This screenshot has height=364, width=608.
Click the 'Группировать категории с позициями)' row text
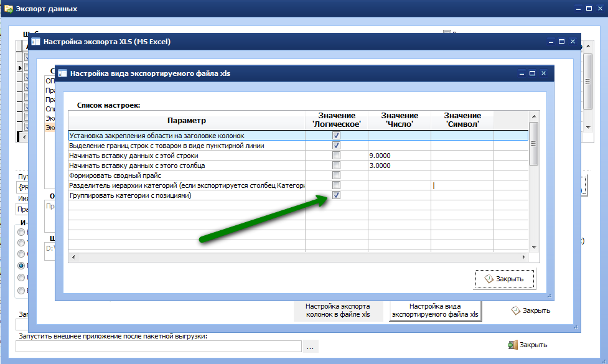coord(130,195)
